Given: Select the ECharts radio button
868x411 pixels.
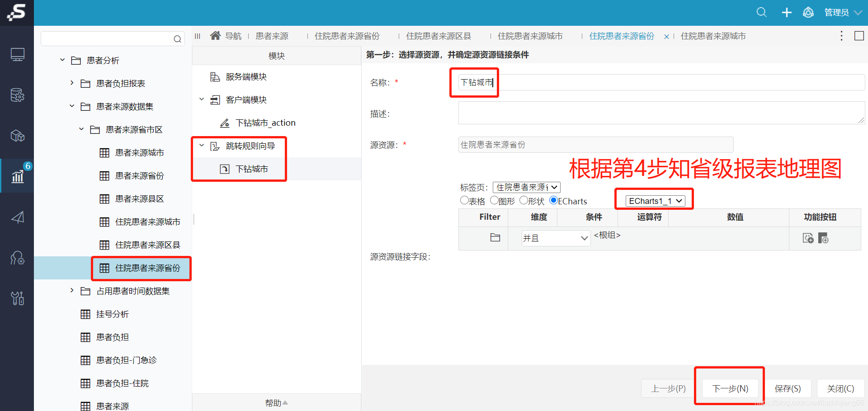Looking at the screenshot, I should point(553,200).
